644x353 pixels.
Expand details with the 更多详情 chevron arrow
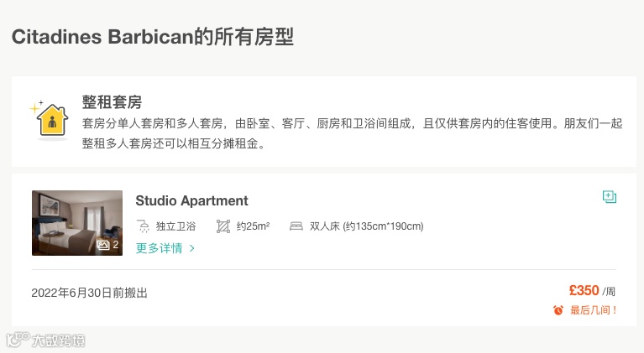192,248
